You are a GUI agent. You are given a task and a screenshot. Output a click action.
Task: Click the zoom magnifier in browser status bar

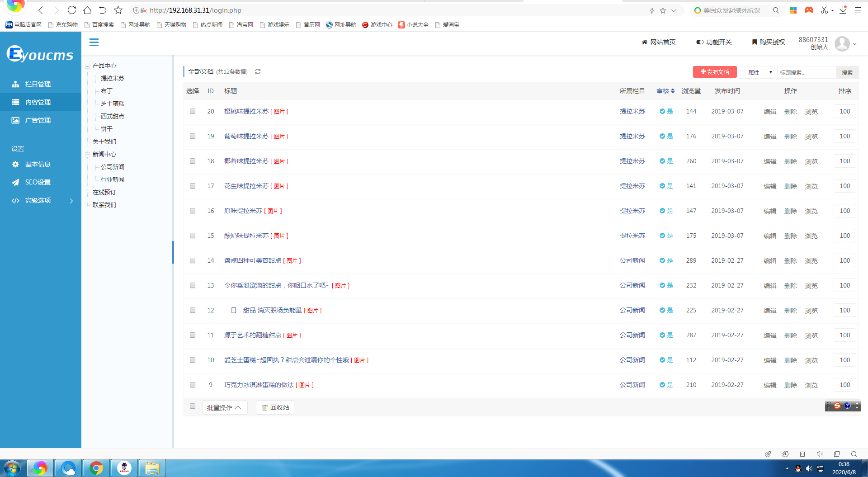(x=854, y=454)
